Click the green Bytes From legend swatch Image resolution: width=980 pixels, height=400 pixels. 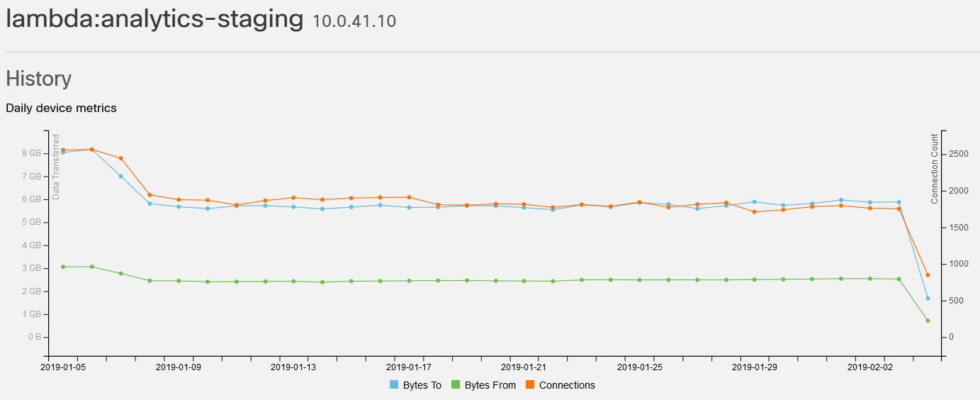point(456,385)
